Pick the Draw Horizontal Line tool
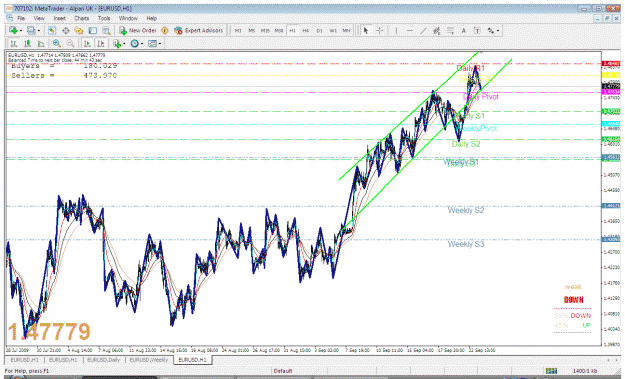625x379 pixels. 410,30
